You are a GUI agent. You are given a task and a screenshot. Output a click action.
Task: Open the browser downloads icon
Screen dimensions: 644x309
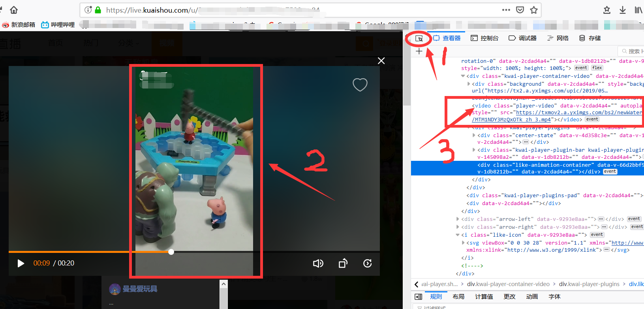click(x=623, y=10)
